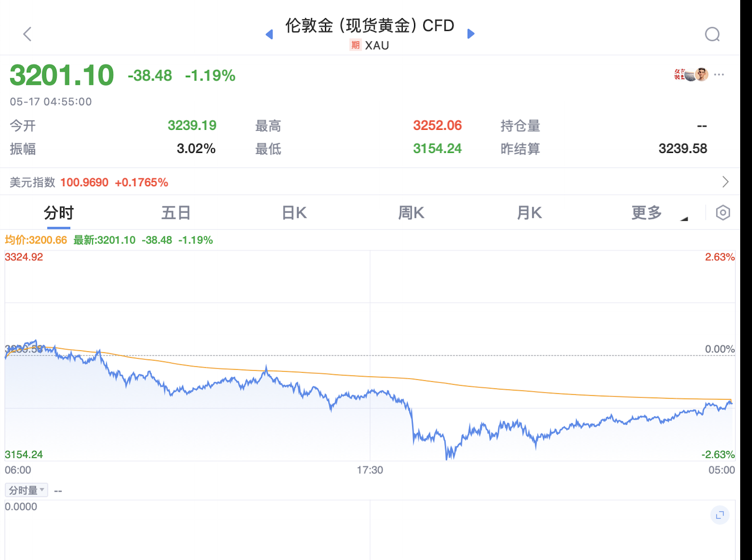Select the 分时 tab
Image resolution: width=752 pixels, height=560 pixels.
tap(58, 213)
